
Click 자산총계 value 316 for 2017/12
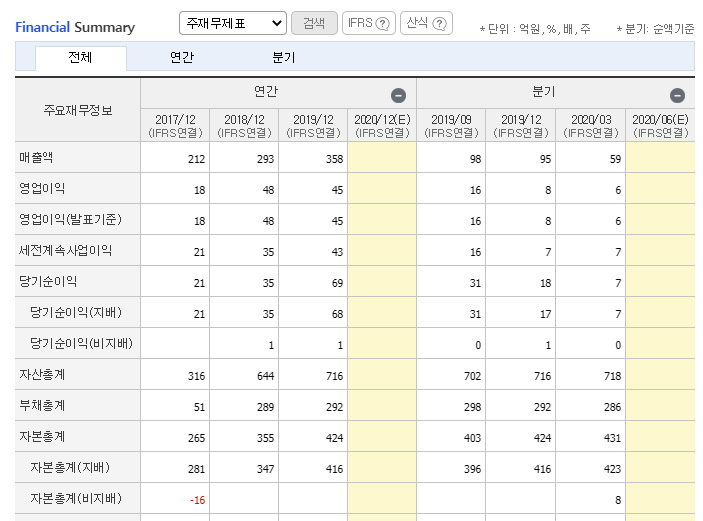coord(196,376)
